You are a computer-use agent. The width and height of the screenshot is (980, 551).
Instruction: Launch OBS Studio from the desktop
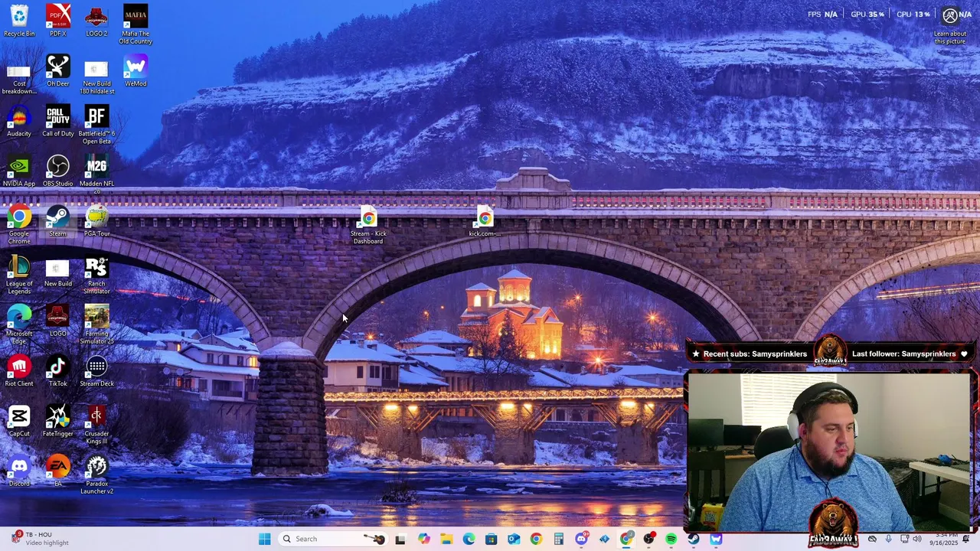click(58, 171)
